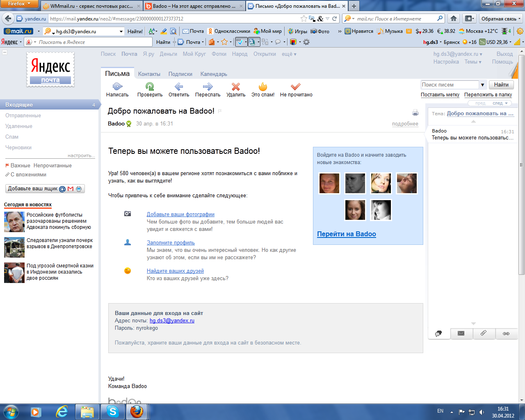Select the Письма tab

click(117, 74)
